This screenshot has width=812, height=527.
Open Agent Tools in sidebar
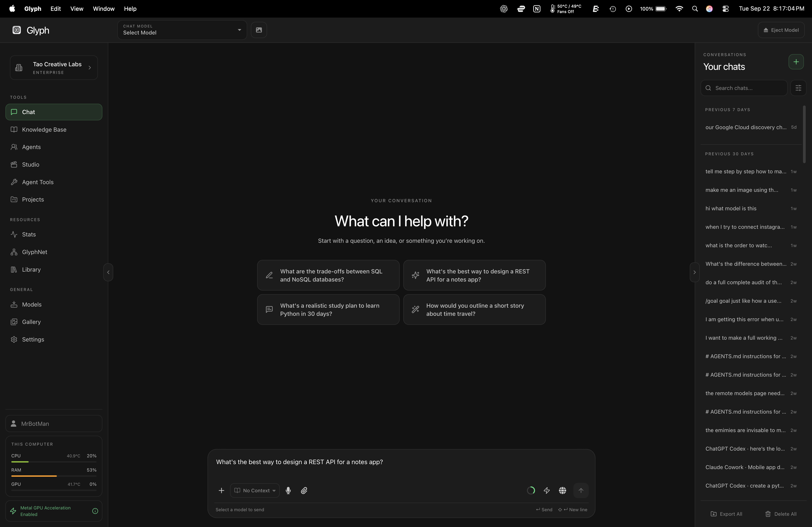coord(54,182)
